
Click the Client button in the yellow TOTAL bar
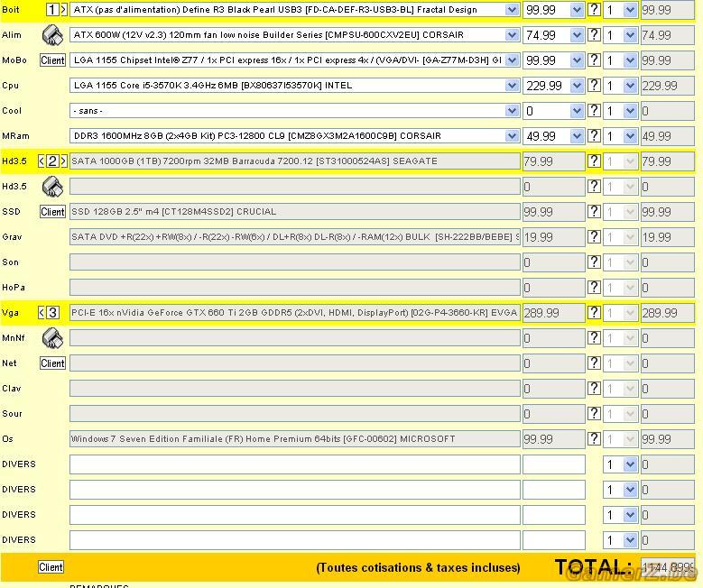click(x=51, y=567)
